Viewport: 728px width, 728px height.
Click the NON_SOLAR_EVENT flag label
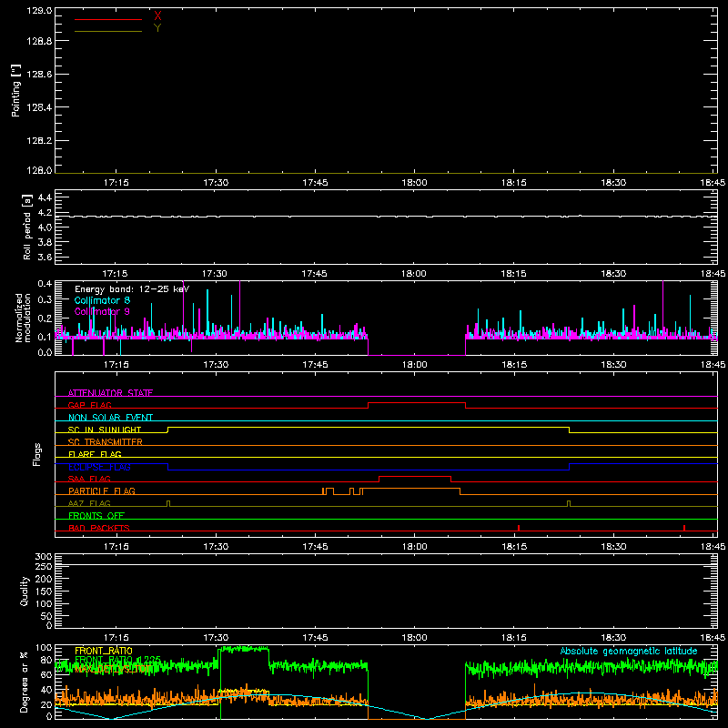tap(110, 418)
